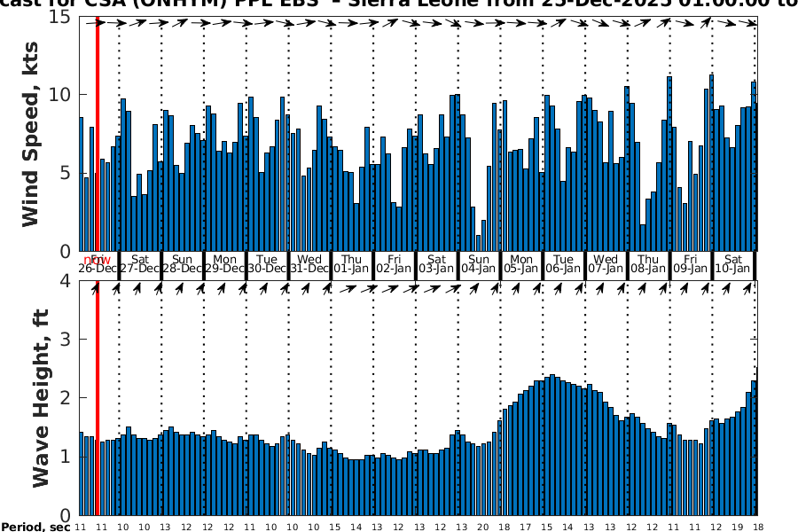Viewport: 798px width, 532px height.
Task: Click the last wave direction arrow in lower chart
Action: point(752,288)
